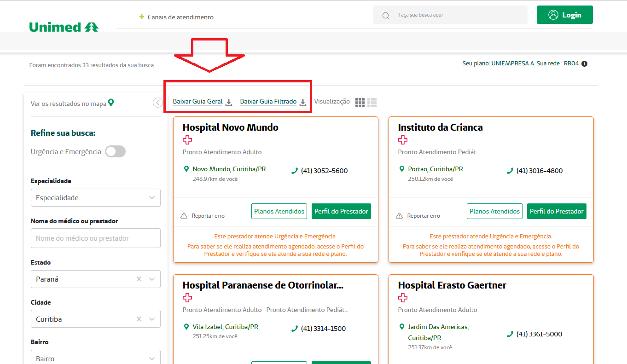Switch to grid view icon

pos(360,102)
